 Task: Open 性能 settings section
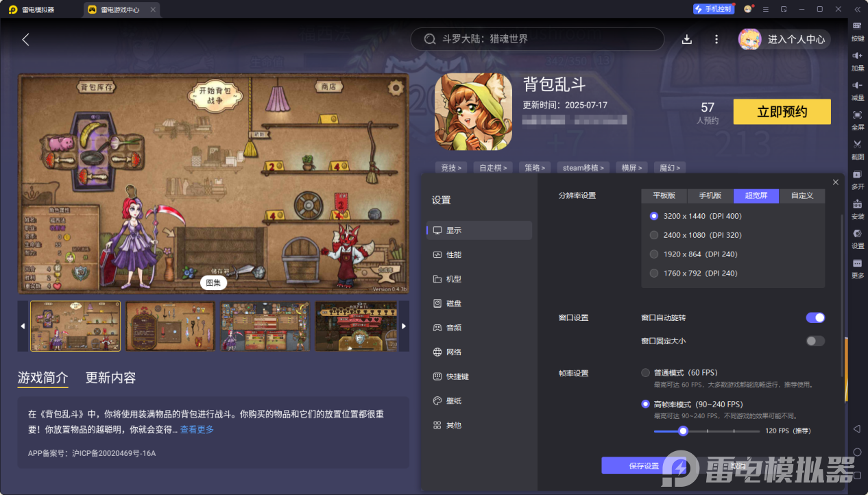pos(479,254)
